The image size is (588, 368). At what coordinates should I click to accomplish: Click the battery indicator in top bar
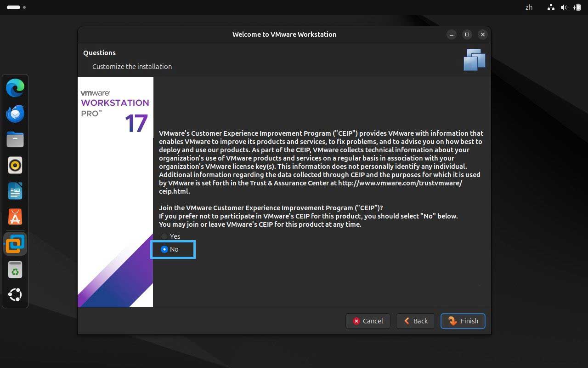click(577, 7)
